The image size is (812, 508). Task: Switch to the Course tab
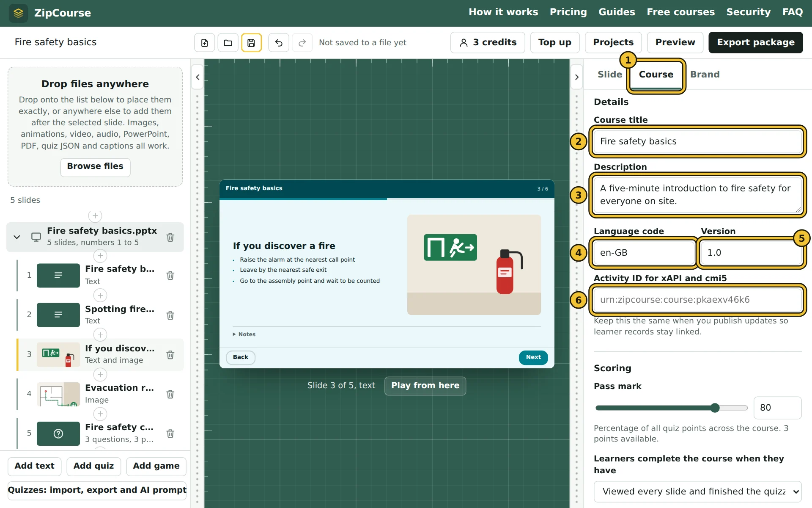click(x=656, y=75)
